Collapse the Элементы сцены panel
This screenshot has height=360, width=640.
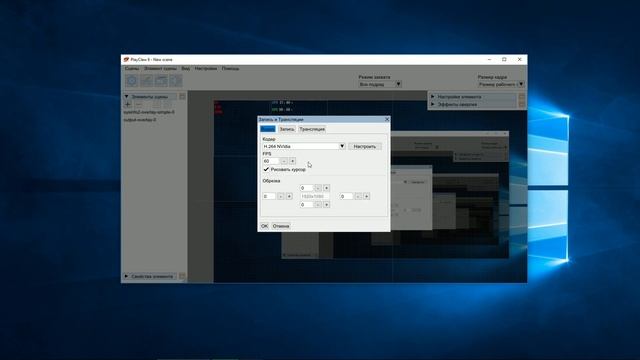point(127,97)
